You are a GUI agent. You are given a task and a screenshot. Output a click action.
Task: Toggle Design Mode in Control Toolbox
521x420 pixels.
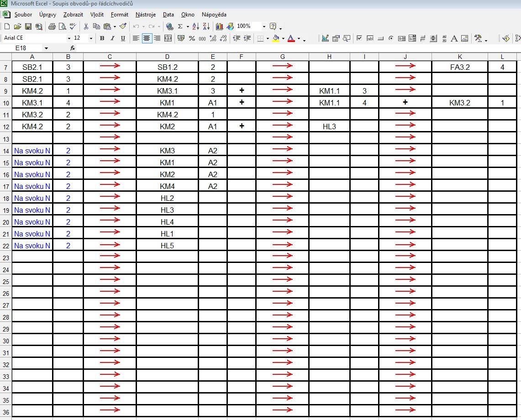click(325, 38)
